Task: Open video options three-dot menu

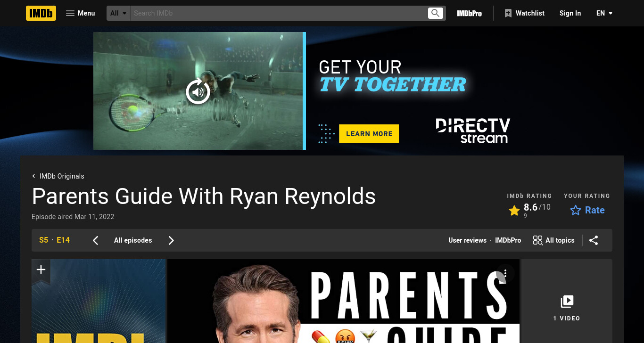Action: (505, 273)
